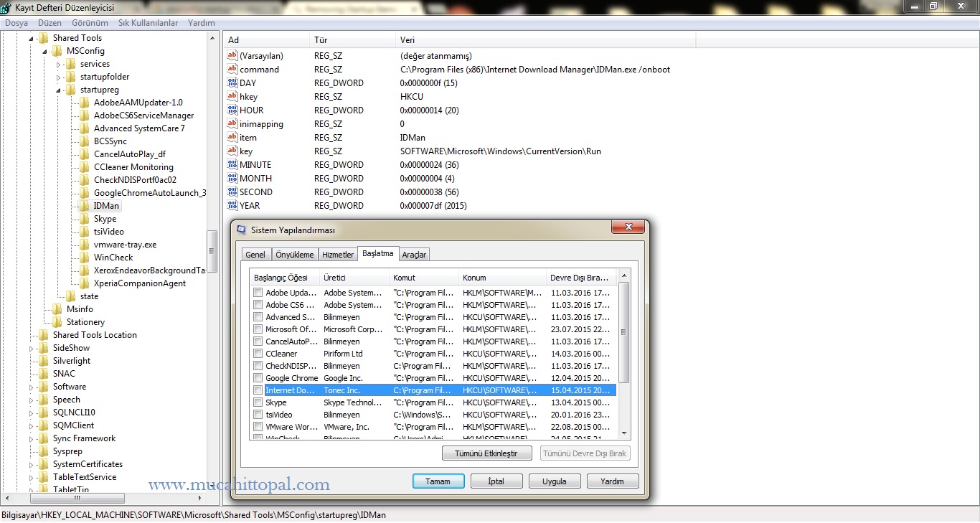
Task: Switch to the Hizmetler tab
Action: click(x=338, y=255)
